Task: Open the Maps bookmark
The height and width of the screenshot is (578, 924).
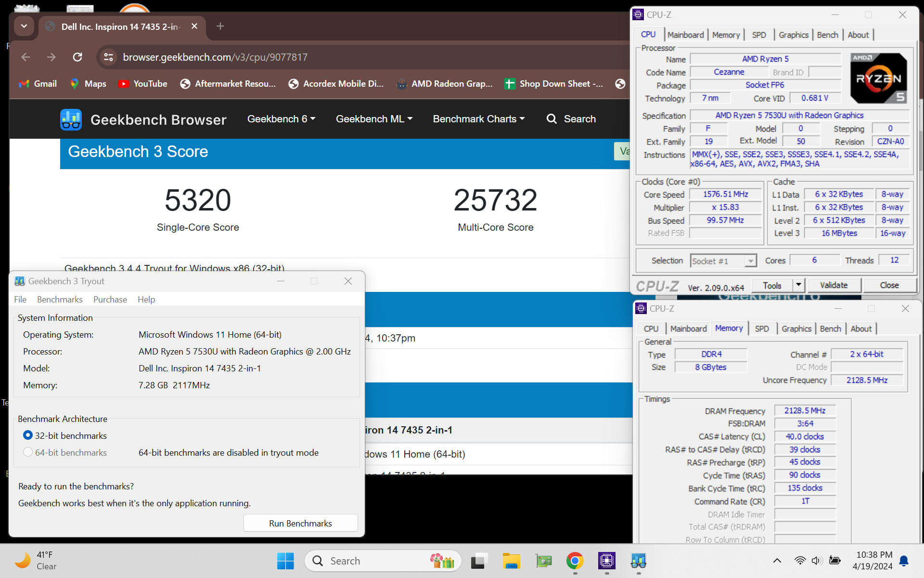Action: (x=88, y=84)
